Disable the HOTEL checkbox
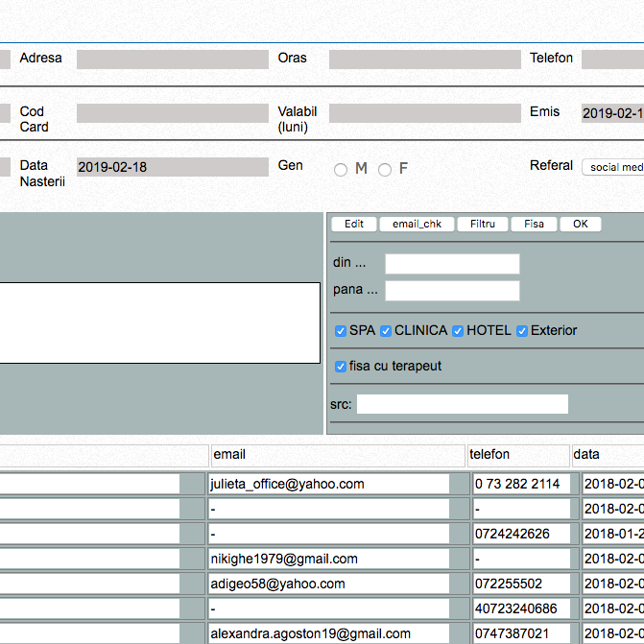Image resolution: width=644 pixels, height=644 pixels. click(458, 331)
